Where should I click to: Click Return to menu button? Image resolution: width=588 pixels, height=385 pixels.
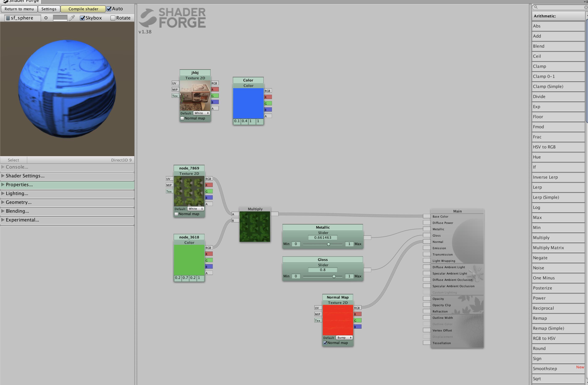(19, 9)
